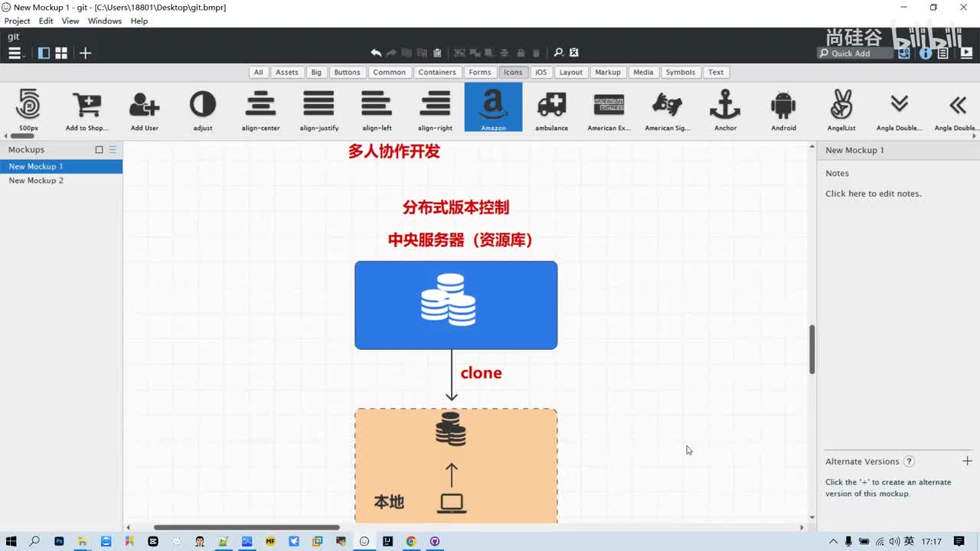Image resolution: width=980 pixels, height=551 pixels.
Task: Pick the Anchor icon
Action: pyautogui.click(x=726, y=109)
